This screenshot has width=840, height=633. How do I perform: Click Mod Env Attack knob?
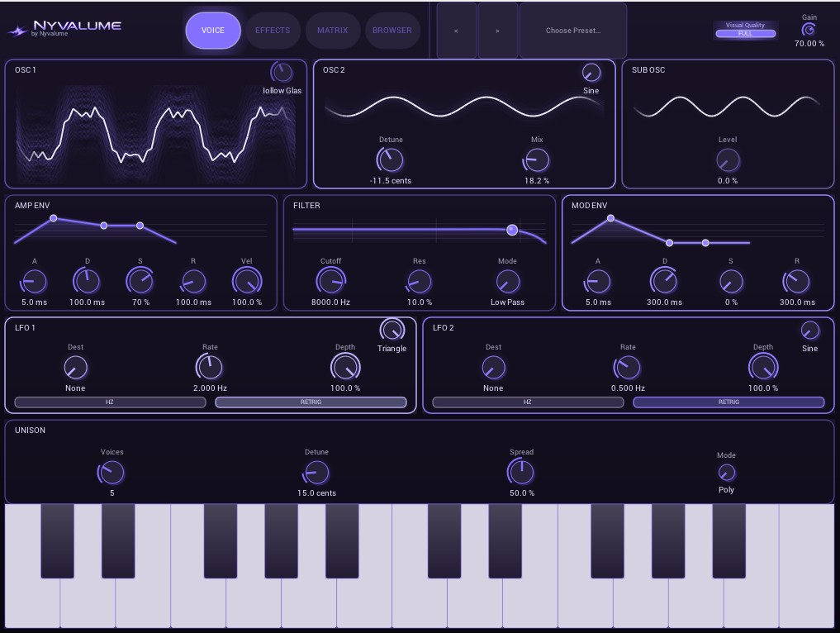coord(598,282)
